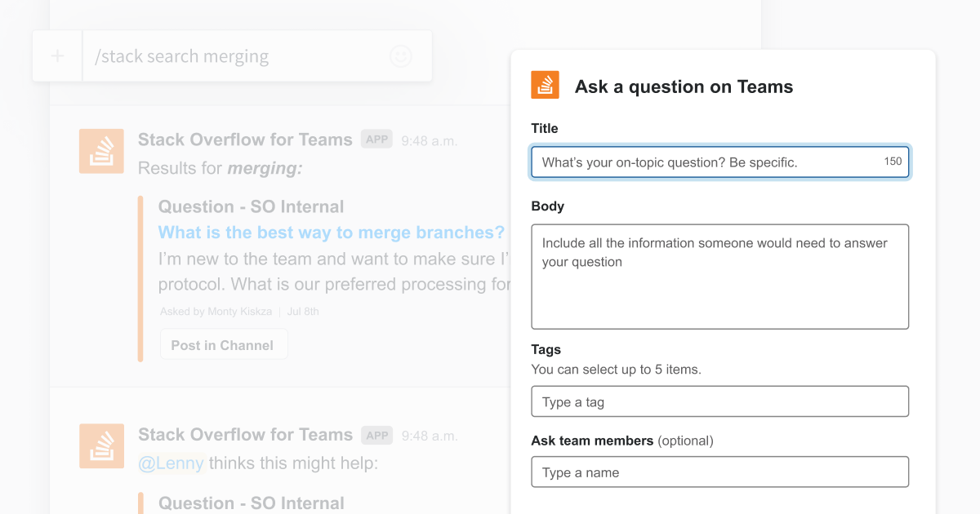Click 'Asked by Monty Kiskza'

pyautogui.click(x=216, y=311)
